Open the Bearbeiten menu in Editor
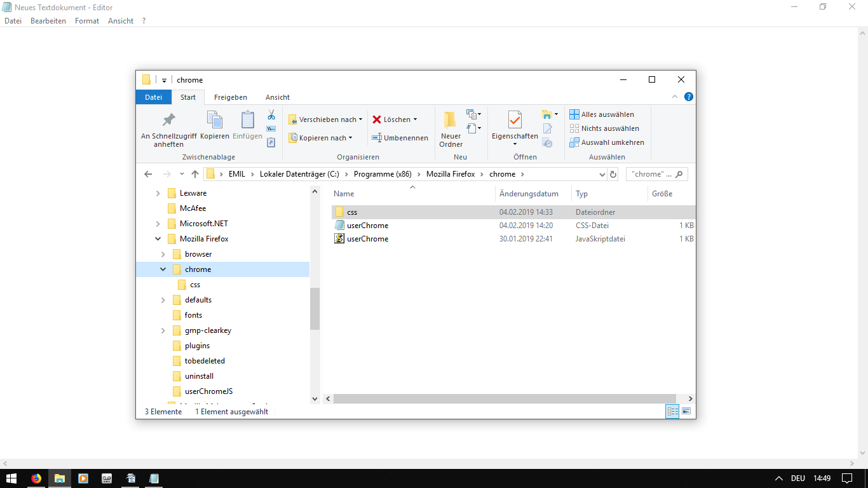 pyautogui.click(x=48, y=21)
